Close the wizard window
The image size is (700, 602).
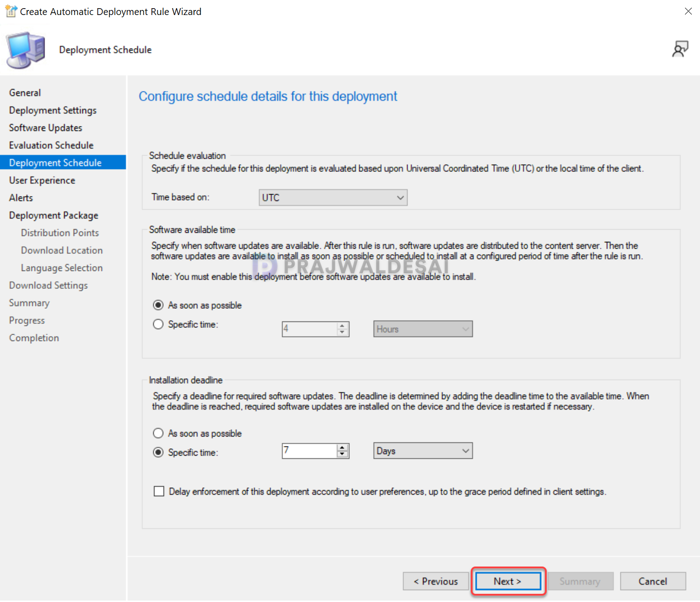688,11
